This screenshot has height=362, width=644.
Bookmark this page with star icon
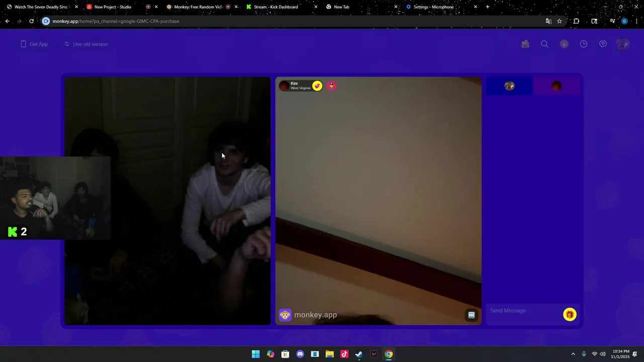click(559, 21)
